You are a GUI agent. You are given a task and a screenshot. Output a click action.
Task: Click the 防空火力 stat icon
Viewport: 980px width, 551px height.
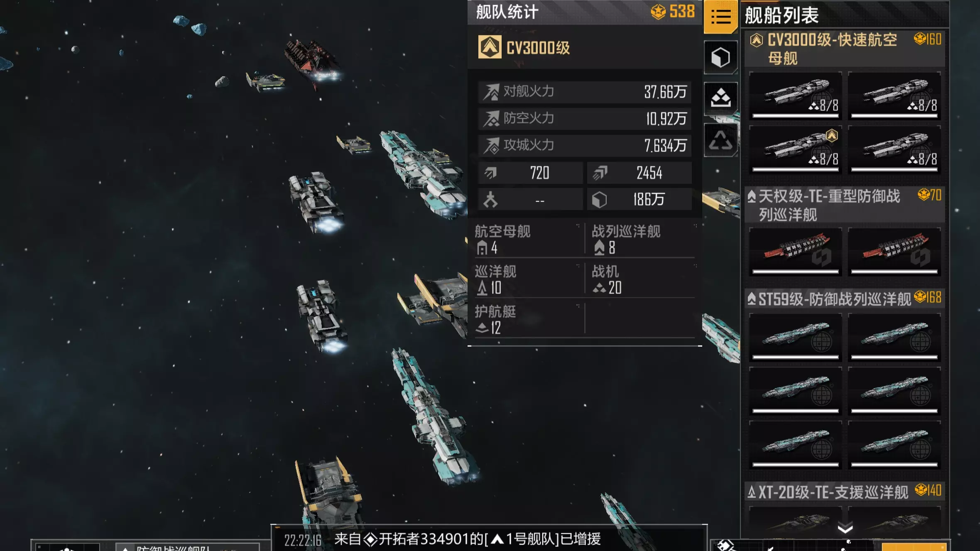tap(491, 119)
